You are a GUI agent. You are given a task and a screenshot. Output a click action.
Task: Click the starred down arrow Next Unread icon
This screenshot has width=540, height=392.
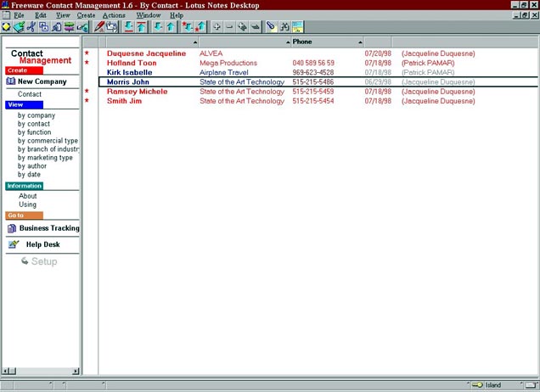click(x=188, y=27)
